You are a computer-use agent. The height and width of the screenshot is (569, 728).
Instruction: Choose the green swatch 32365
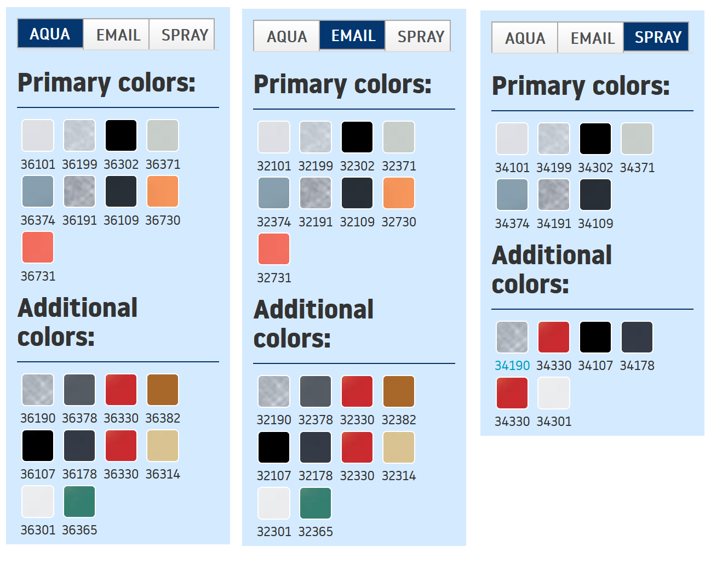(316, 503)
